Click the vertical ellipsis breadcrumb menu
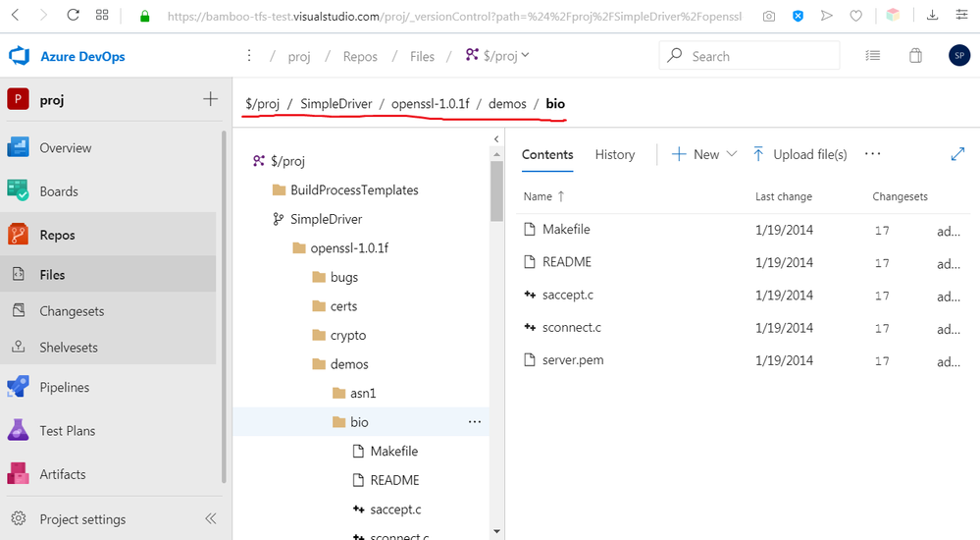 click(x=249, y=56)
